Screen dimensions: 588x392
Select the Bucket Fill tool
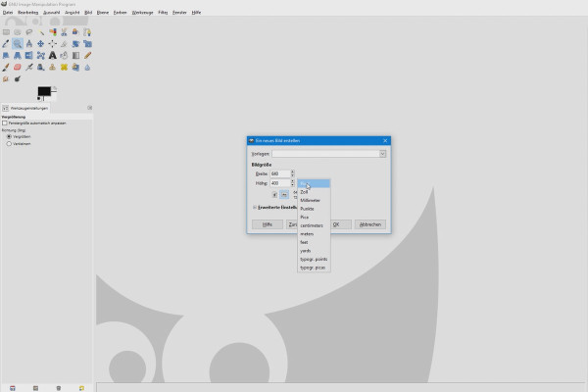pos(64,56)
